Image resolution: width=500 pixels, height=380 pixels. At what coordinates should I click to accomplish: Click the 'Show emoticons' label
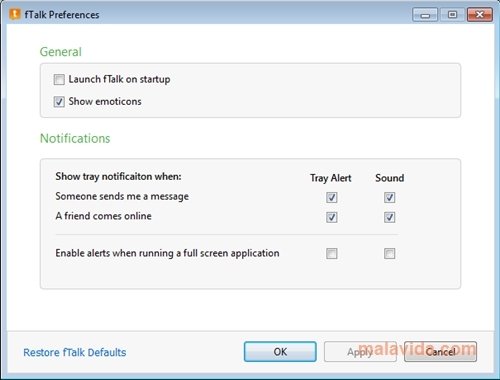coord(105,101)
